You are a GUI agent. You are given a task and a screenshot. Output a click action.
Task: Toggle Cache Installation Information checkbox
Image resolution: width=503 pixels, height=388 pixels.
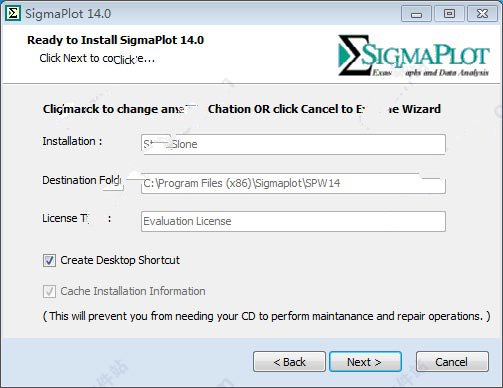pos(49,291)
